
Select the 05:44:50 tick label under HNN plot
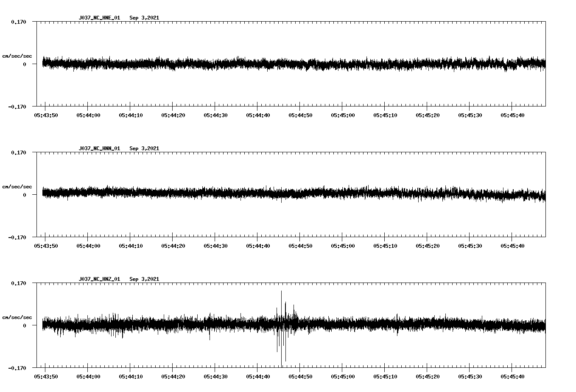point(300,246)
